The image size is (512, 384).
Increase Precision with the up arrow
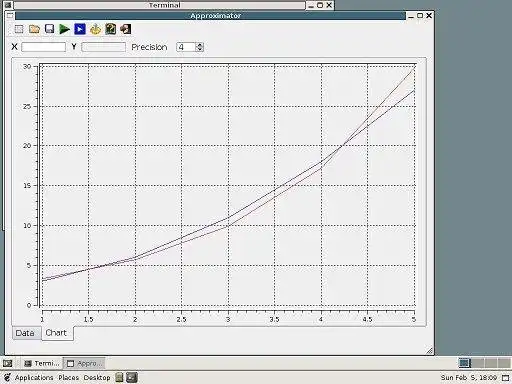(x=200, y=45)
